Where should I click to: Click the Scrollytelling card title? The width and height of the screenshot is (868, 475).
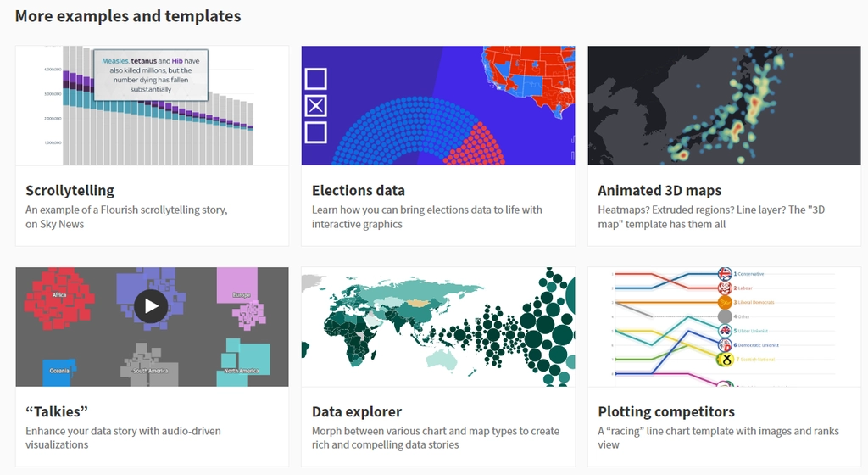click(70, 191)
